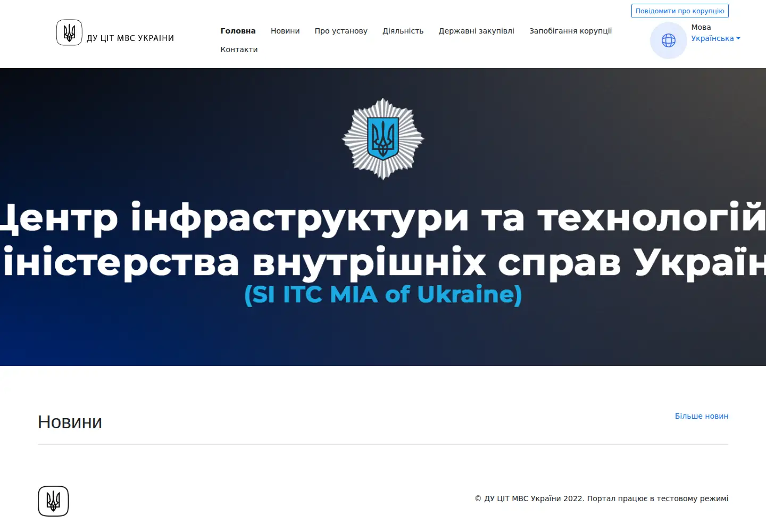Click the footer trident logo
Screen dimensions: 766x532
53,501
